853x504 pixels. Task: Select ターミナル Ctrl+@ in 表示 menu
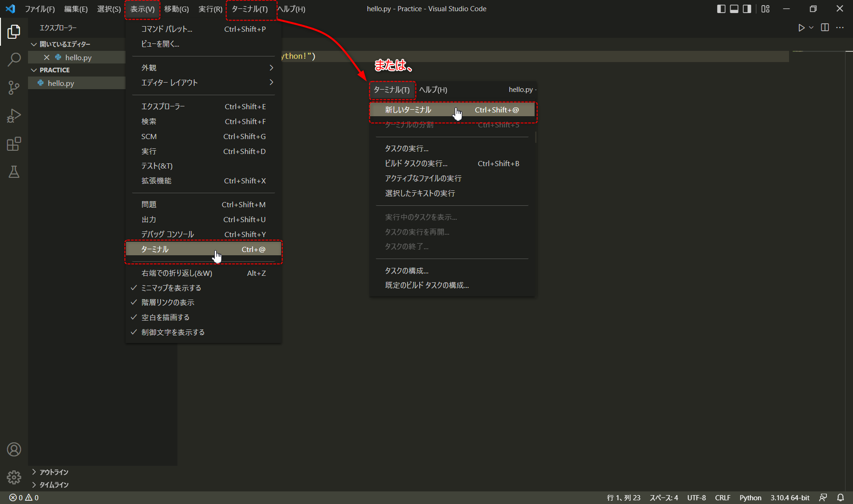click(x=204, y=249)
